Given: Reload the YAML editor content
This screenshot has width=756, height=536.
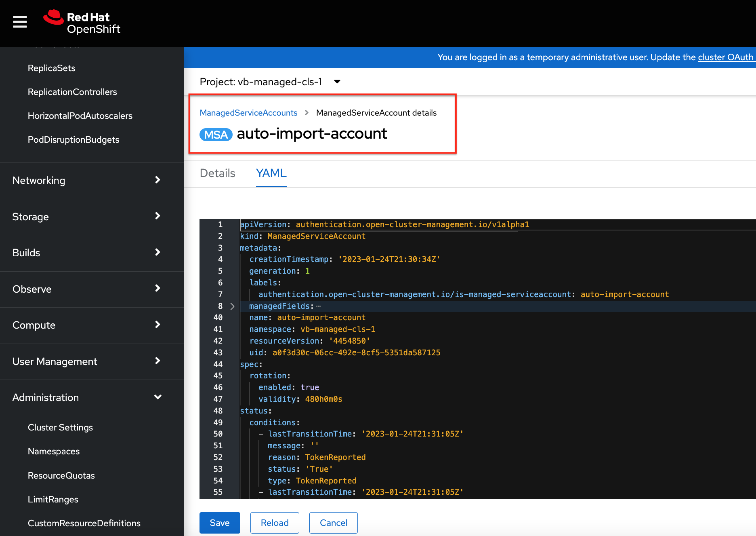Looking at the screenshot, I should coord(274,523).
